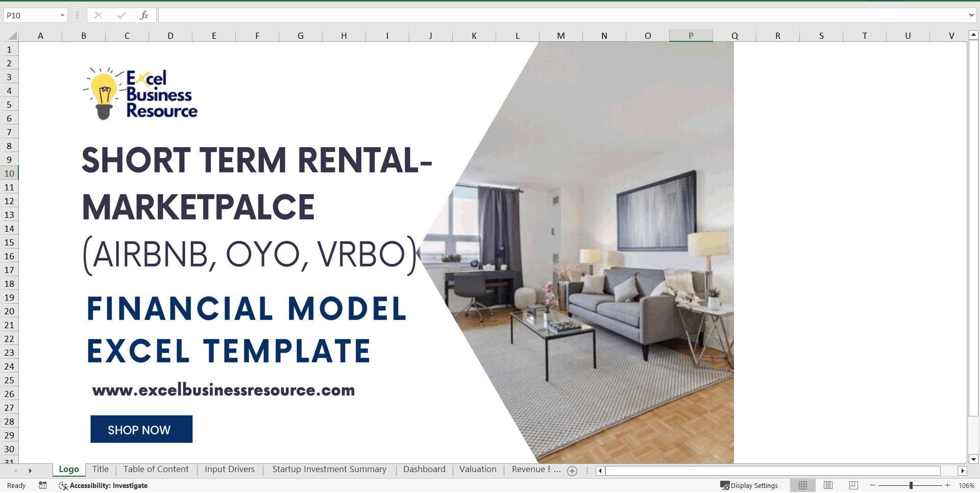Screen dimensions: 980x493
Task: Switch to the Valuation sheet tab
Action: pyautogui.click(x=478, y=470)
